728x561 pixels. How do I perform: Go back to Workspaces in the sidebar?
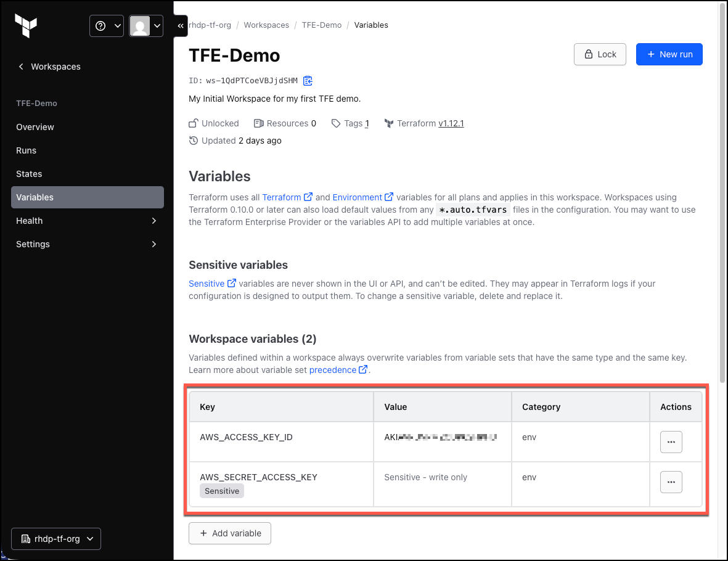49,67
